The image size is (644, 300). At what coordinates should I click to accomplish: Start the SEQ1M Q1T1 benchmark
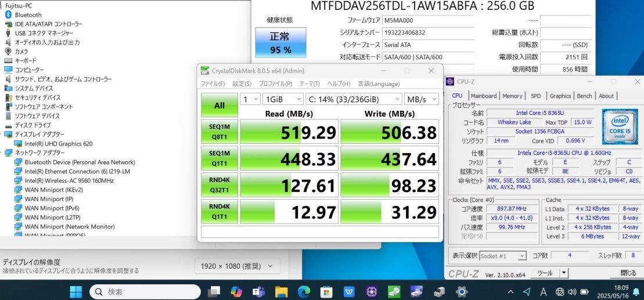[x=220, y=158]
